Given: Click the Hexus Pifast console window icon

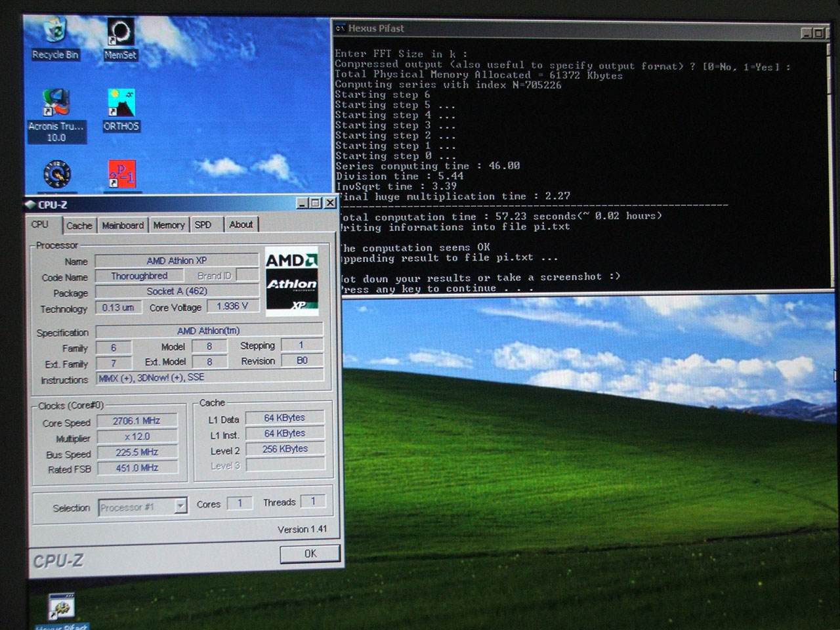Looking at the screenshot, I should tap(340, 28).
